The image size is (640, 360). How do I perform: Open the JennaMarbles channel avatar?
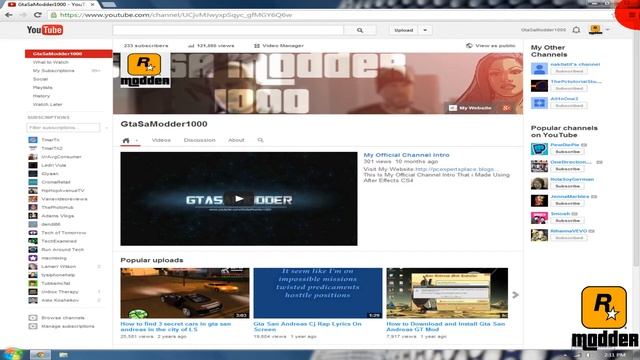(539, 200)
